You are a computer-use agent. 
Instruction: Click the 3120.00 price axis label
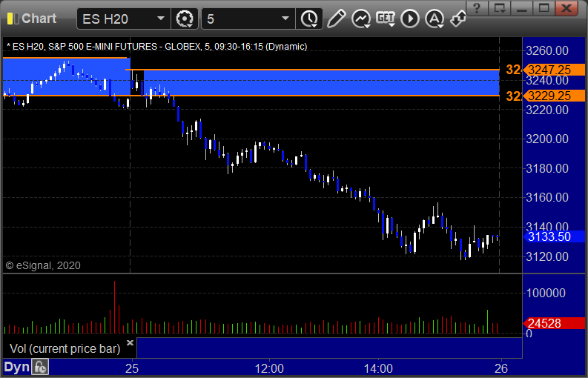coord(547,257)
